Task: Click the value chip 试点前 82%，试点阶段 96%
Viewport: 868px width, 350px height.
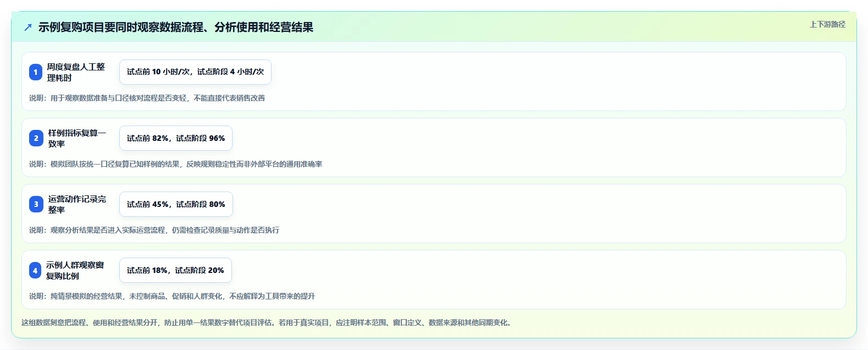Action: [x=176, y=138]
